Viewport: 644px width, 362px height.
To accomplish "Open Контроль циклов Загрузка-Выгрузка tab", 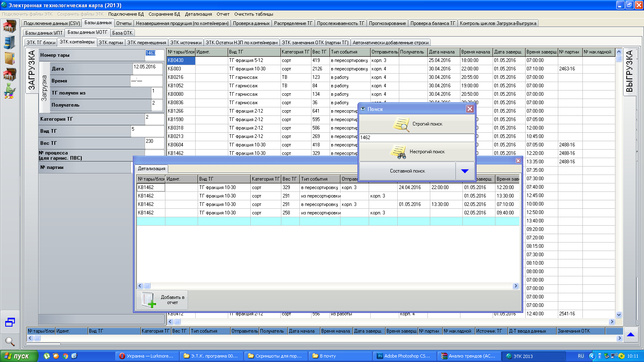I will (498, 23).
